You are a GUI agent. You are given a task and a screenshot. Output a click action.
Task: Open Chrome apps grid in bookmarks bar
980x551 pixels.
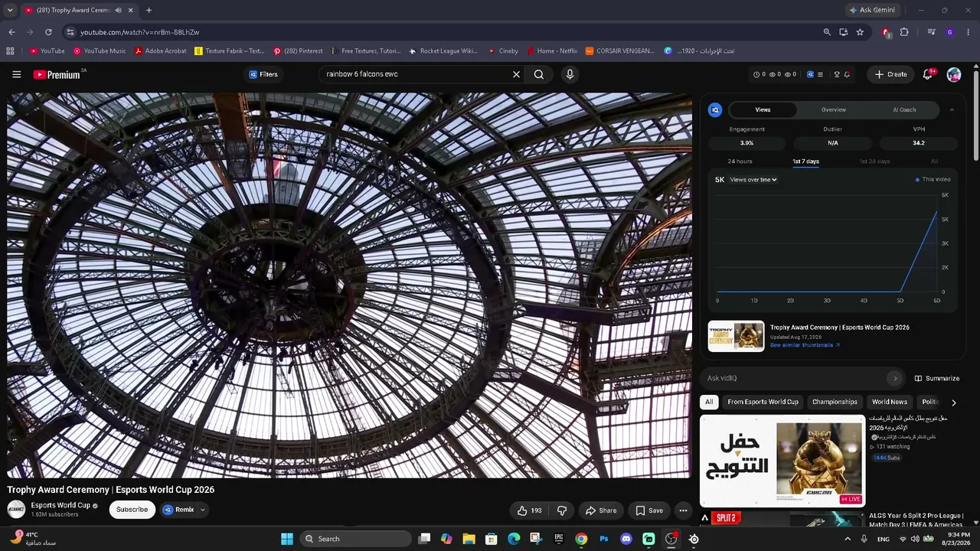[10, 51]
